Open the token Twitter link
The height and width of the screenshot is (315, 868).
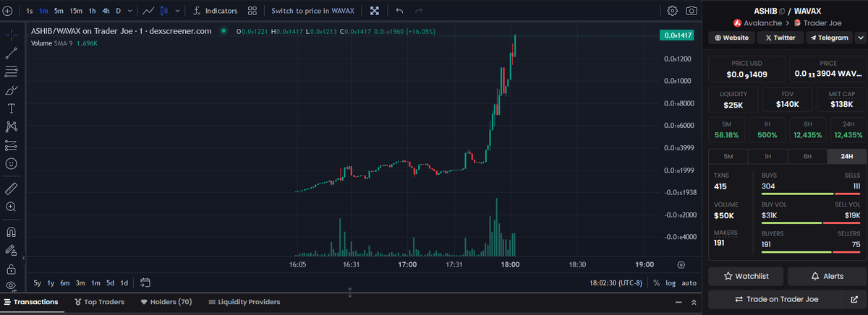pos(780,38)
